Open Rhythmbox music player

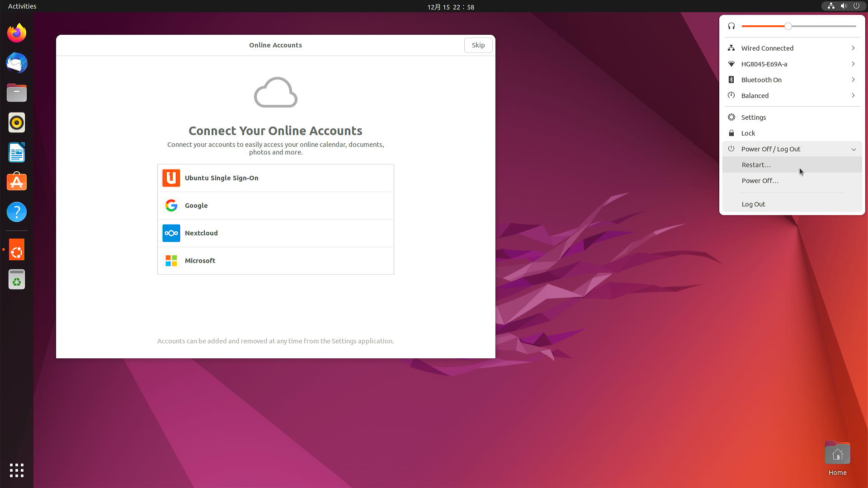click(x=16, y=122)
